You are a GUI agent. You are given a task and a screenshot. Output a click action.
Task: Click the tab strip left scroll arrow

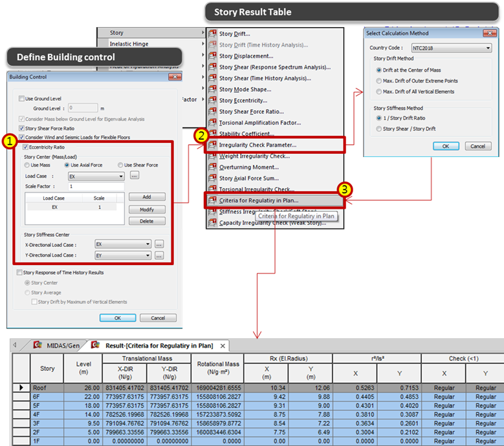pyautogui.click(x=15, y=345)
